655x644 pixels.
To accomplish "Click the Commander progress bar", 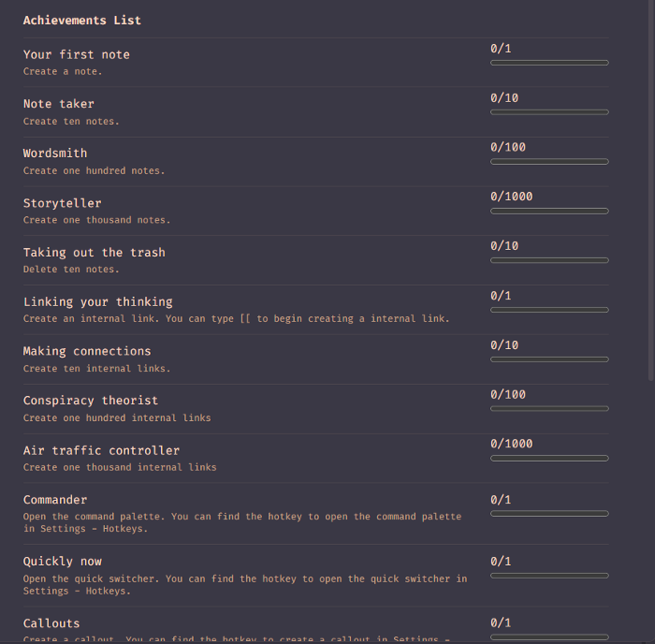I will (x=549, y=514).
